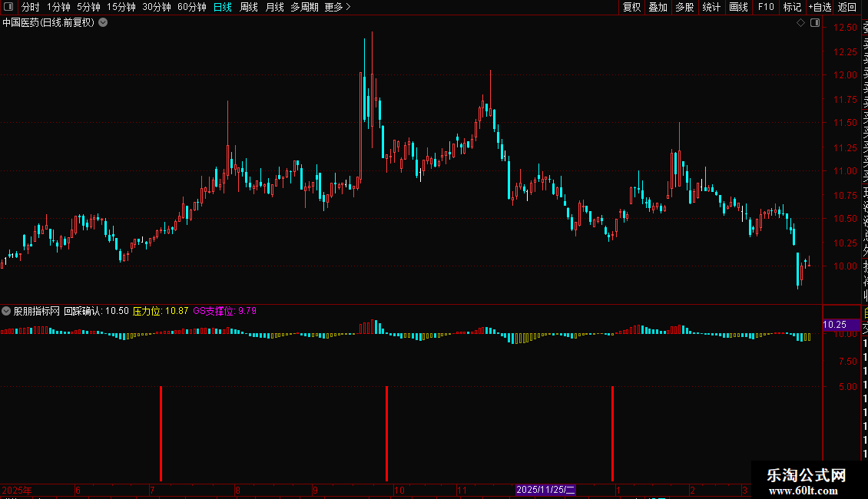The width and height of the screenshot is (868, 499).
Task: Expand the 更多 periods menu
Action: 338,7
